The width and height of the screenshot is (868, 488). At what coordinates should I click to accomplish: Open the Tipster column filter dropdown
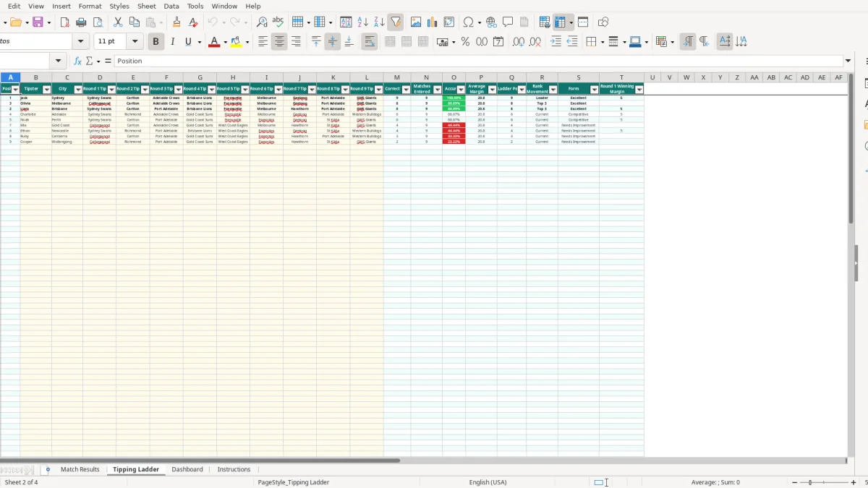click(x=47, y=90)
